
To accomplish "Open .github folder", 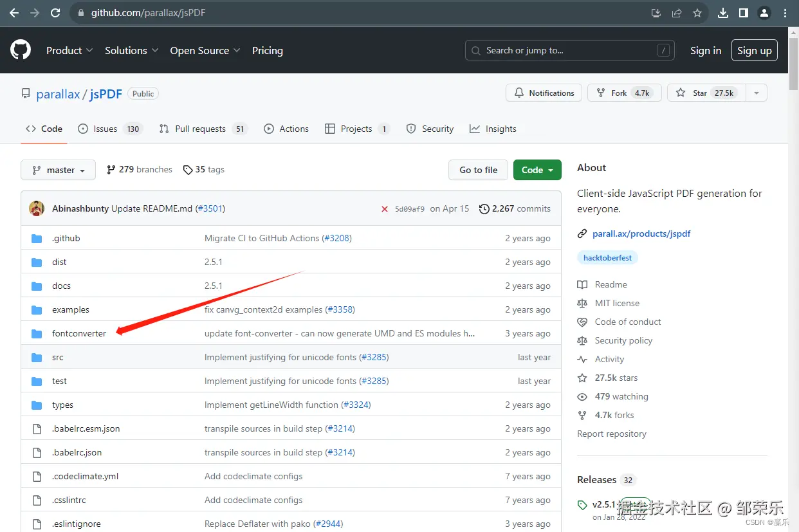I will point(66,238).
